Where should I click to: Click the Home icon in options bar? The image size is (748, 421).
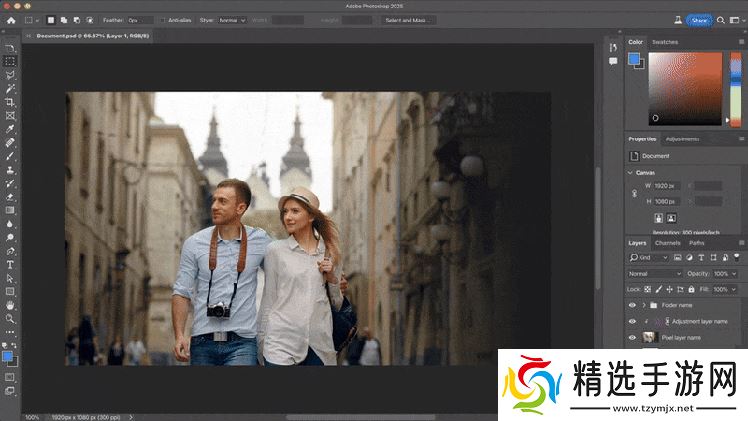[x=9, y=19]
